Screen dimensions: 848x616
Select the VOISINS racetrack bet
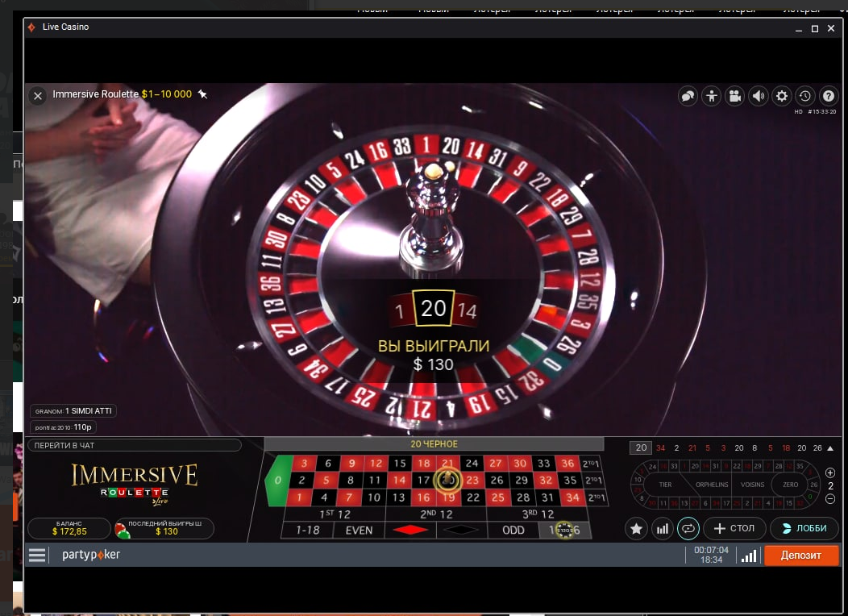click(x=752, y=485)
